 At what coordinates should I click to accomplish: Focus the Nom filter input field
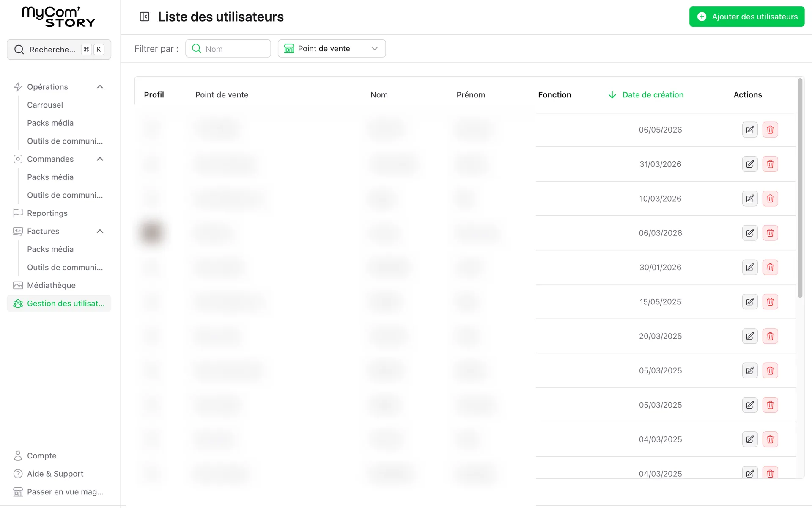coord(228,48)
